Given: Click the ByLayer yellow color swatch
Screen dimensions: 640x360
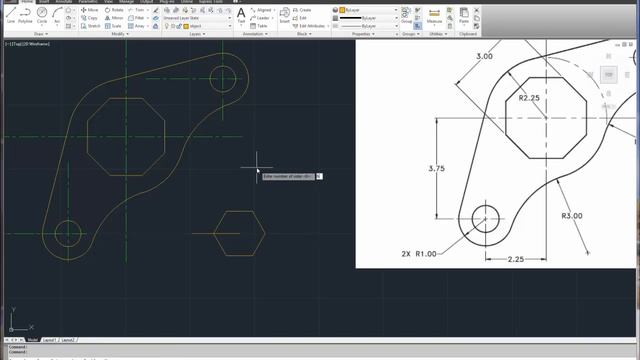Looking at the screenshot, I should [x=342, y=10].
